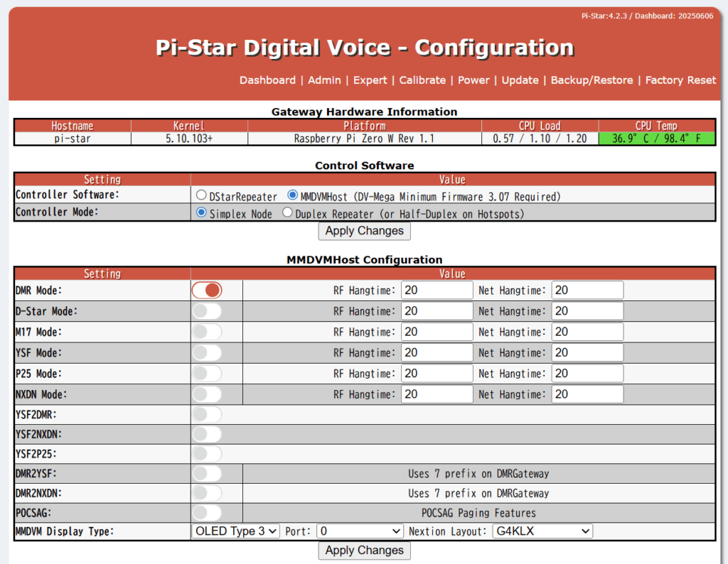Click the kernel version 5.10.103+
Viewport: 728px width, 564px height.
coord(189,139)
